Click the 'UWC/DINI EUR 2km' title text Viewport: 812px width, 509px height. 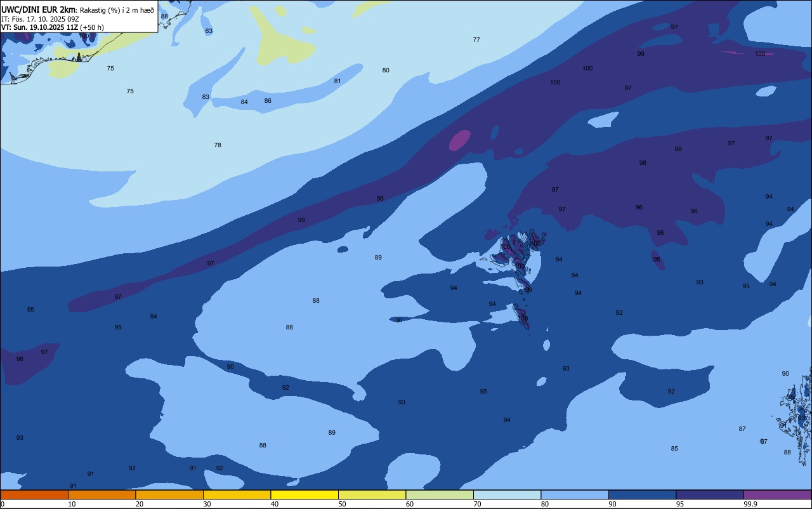click(x=38, y=10)
